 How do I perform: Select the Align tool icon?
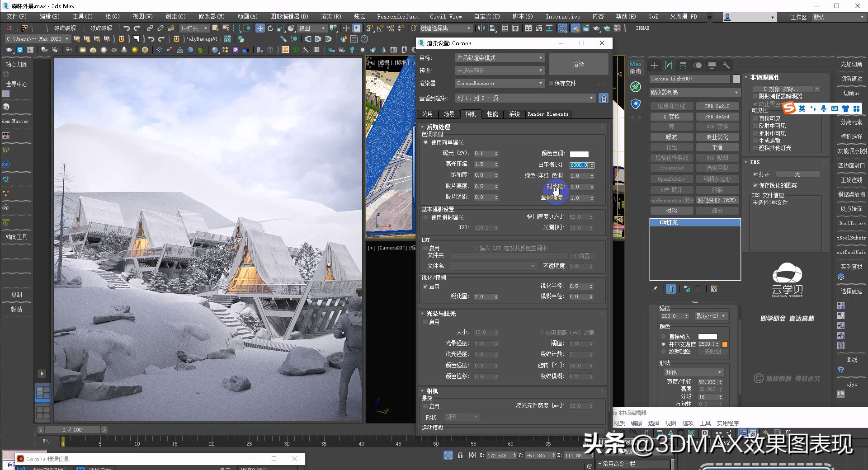click(x=491, y=28)
